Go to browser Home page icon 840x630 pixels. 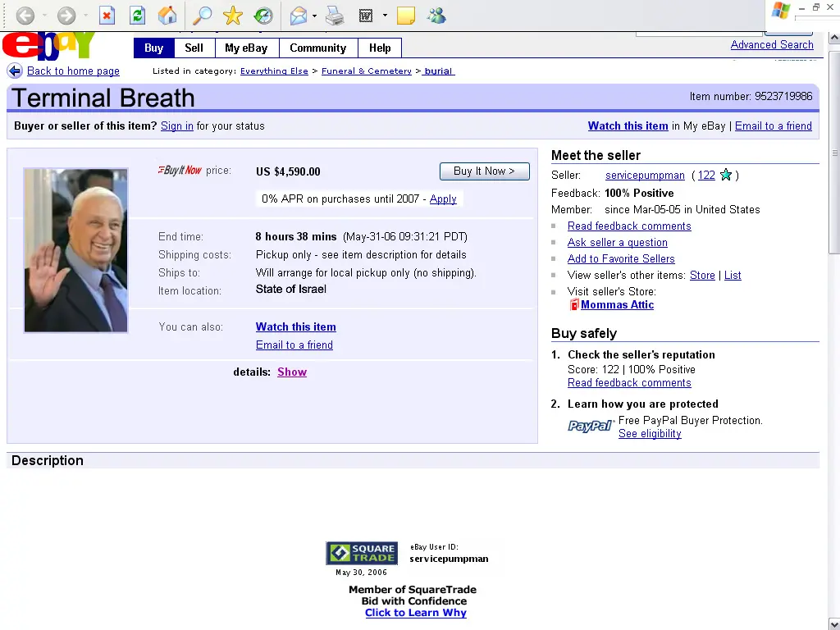(167, 16)
